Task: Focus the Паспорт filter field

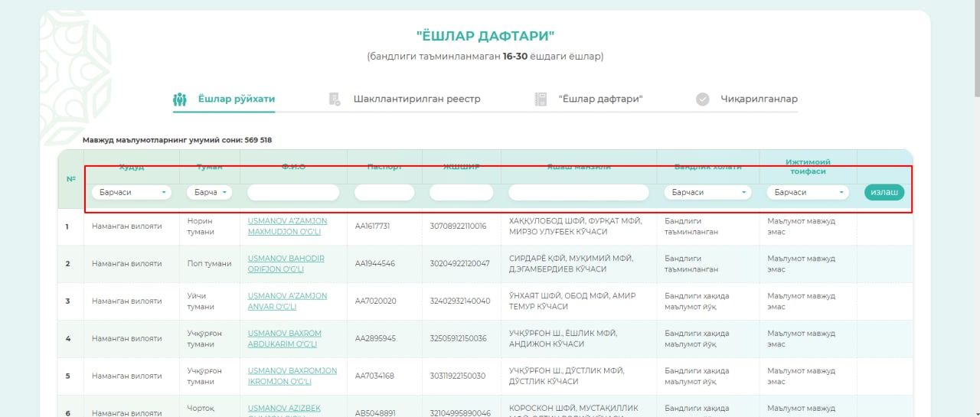Action: (x=384, y=193)
